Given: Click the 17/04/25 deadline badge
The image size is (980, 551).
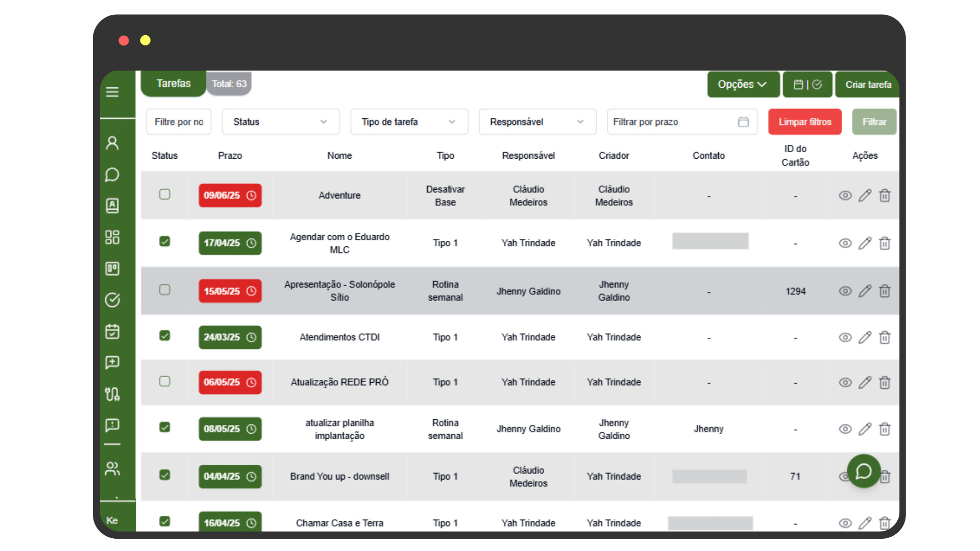Looking at the screenshot, I should 230,243.
